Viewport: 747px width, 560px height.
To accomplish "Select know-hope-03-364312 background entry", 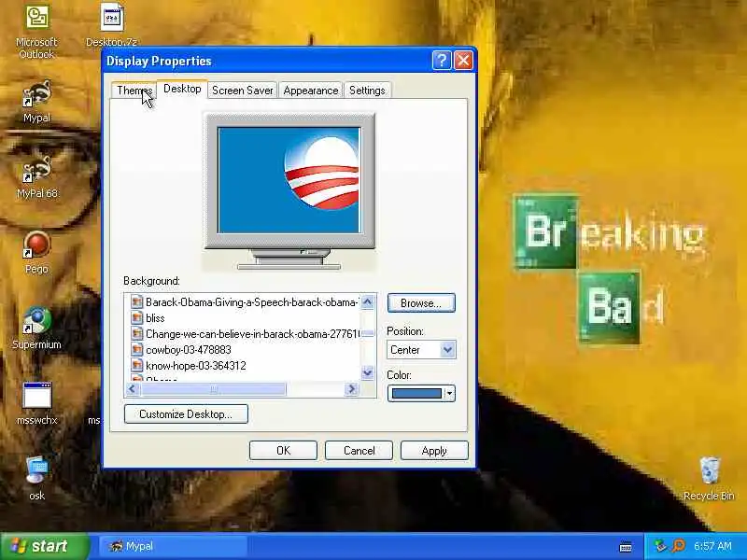I will (x=196, y=365).
